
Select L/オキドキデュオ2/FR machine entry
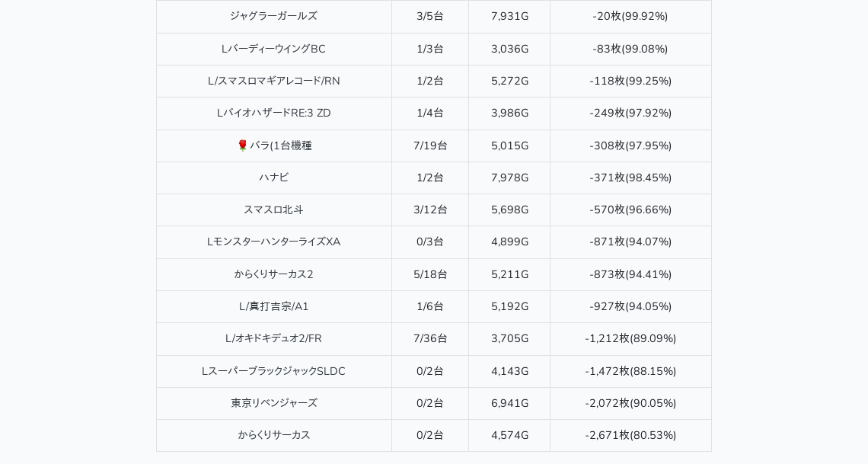273,339
